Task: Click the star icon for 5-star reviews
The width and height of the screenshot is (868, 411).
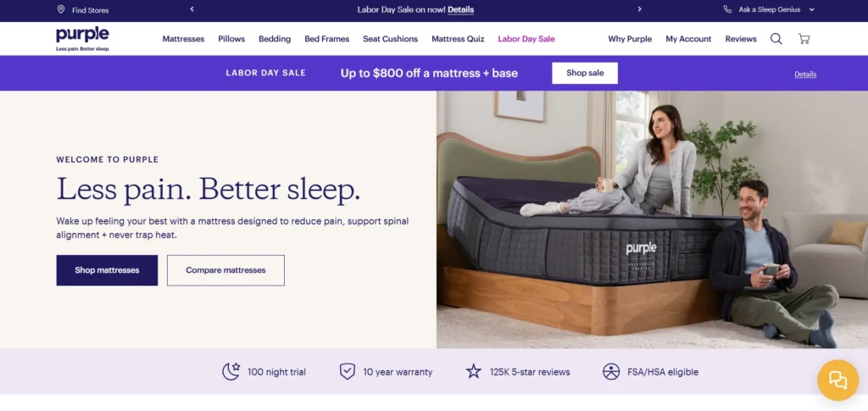Action: pos(474,371)
